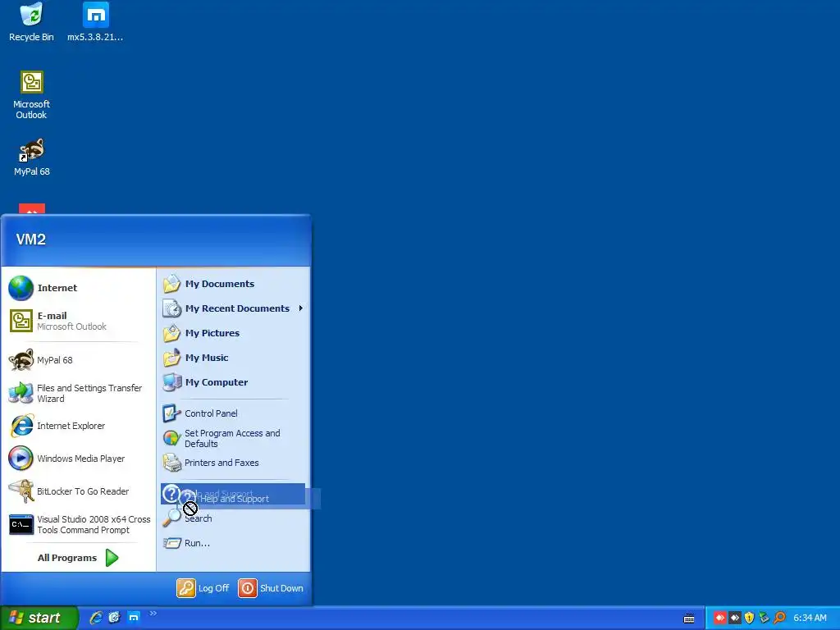Launch Maxthon from Quick Launch bar
The width and height of the screenshot is (840, 630).
tap(134, 618)
